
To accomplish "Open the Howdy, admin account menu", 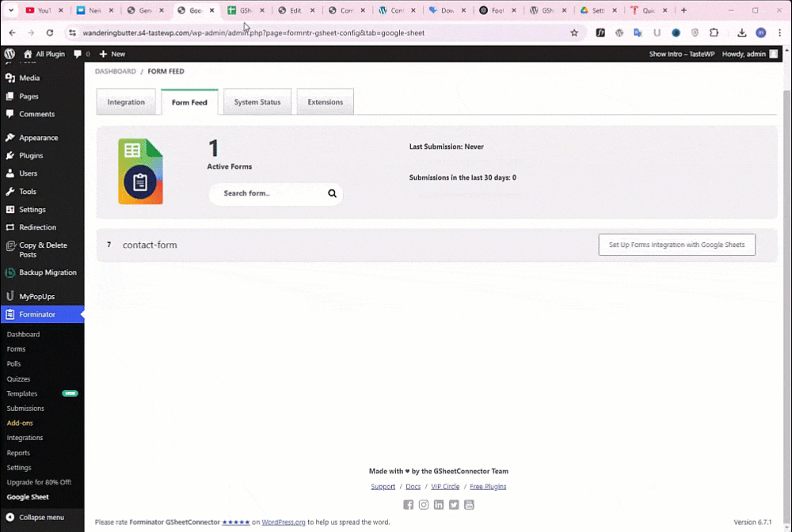I will point(749,54).
